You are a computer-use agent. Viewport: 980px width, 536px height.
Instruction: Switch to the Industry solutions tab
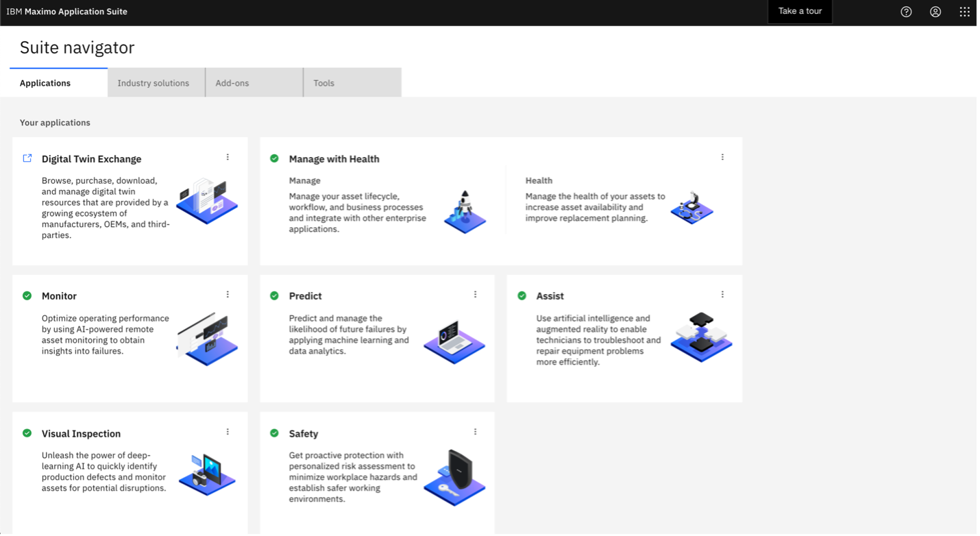pos(156,83)
